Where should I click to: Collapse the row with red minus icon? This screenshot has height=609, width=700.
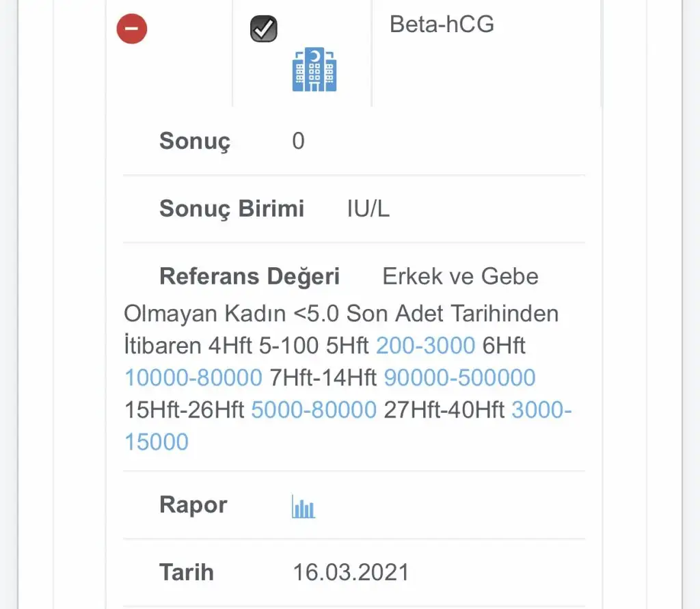pos(132,29)
